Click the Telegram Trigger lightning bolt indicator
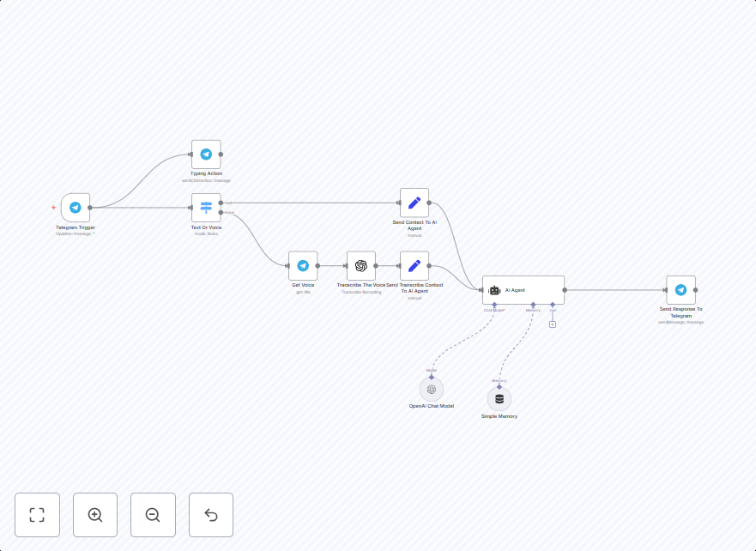 [x=53, y=208]
